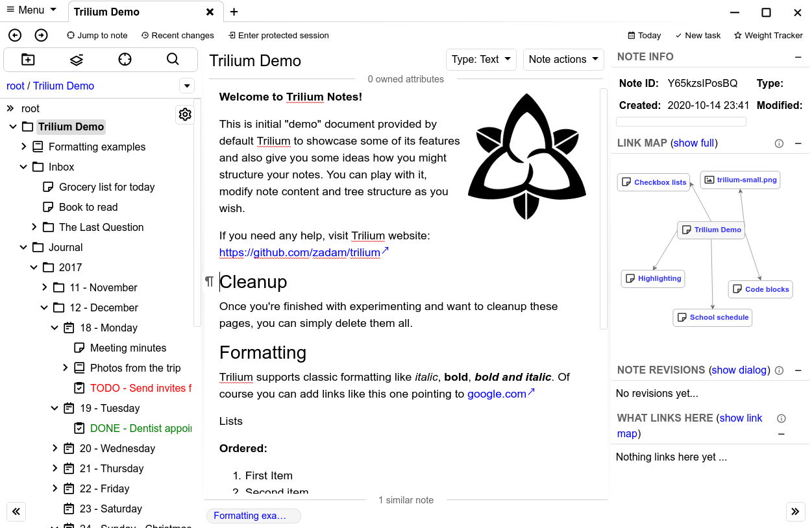Click the Code blocks link map node
Screen dimensions: 812x528
pos(761,289)
